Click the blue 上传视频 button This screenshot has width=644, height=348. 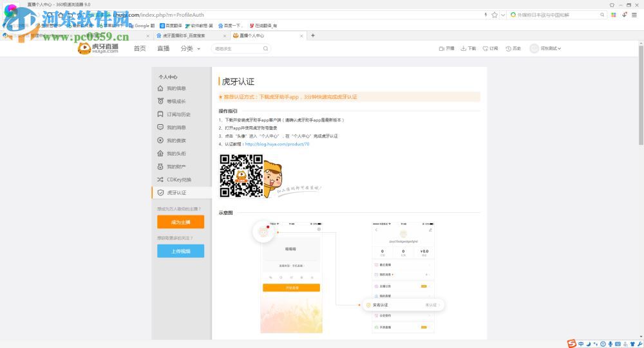[x=180, y=251]
